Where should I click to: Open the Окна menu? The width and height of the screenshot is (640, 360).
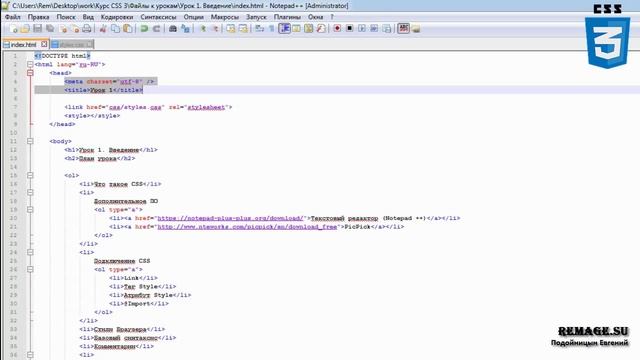316,17
